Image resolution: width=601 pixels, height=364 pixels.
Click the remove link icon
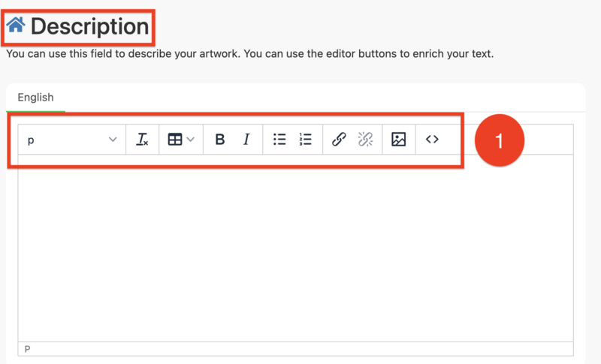366,140
